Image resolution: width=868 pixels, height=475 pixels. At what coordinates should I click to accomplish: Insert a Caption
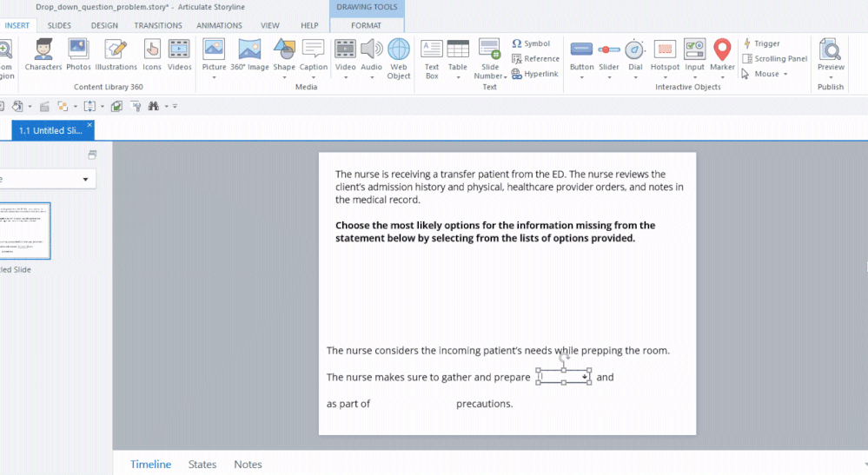[x=314, y=55]
